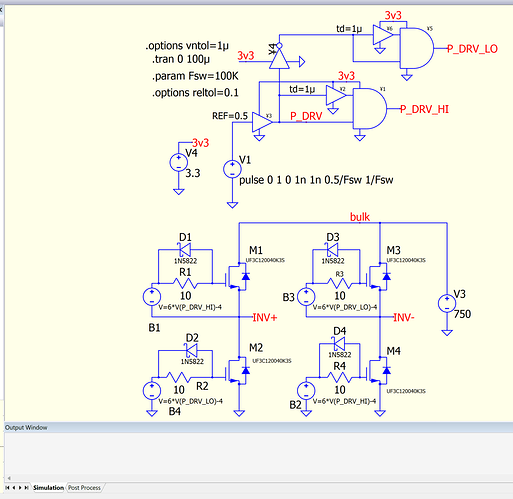Go to first tab using the first-tab navigation arrow
Image resolution: width=513 pixels, height=499 pixels.
point(7,488)
